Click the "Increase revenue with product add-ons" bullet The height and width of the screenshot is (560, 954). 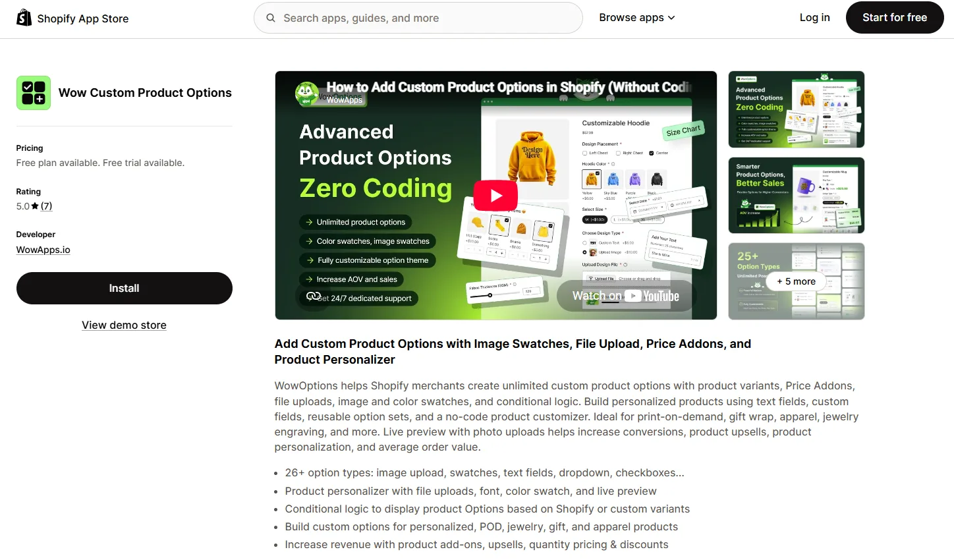(476, 544)
